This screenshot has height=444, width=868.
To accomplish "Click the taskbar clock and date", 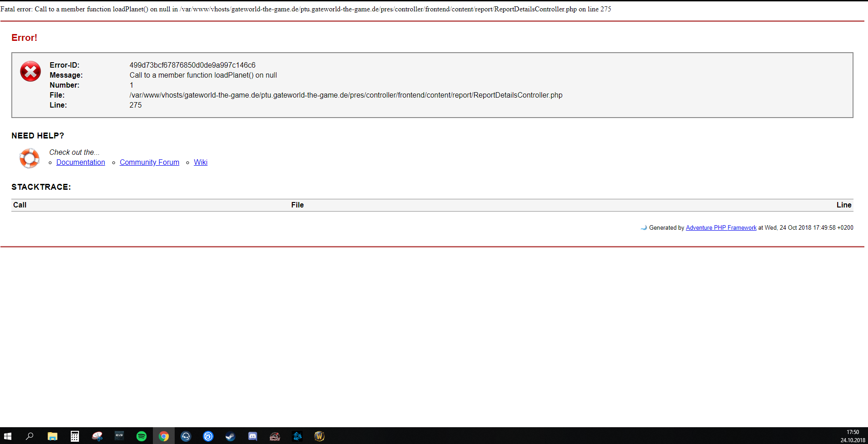I will [852, 436].
